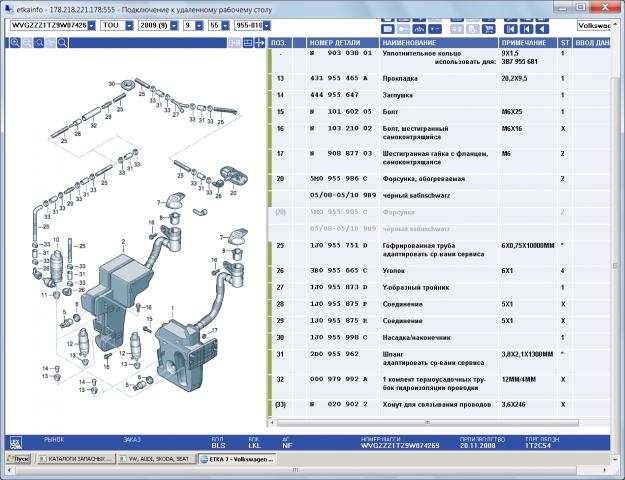Viewport: 625px width, 480px height.
Task: Switch to VW, AUDI, SKODA, SEAT taskbar item
Action: point(157,459)
